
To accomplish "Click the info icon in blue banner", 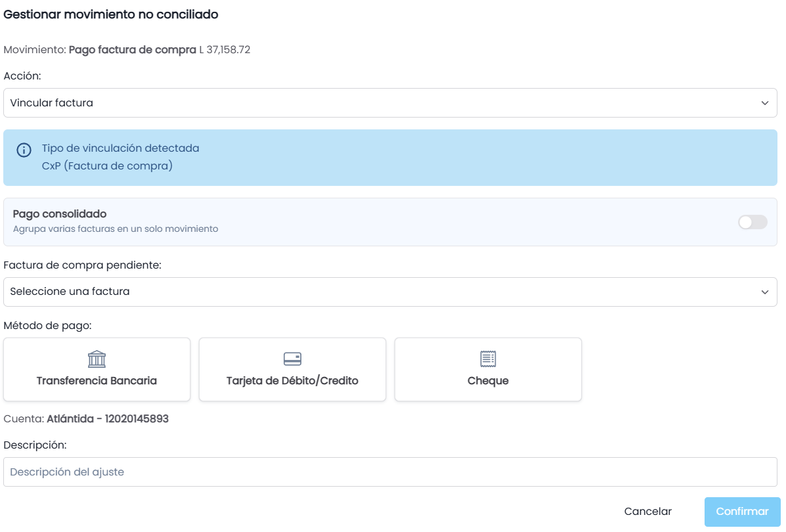I will click(x=24, y=150).
